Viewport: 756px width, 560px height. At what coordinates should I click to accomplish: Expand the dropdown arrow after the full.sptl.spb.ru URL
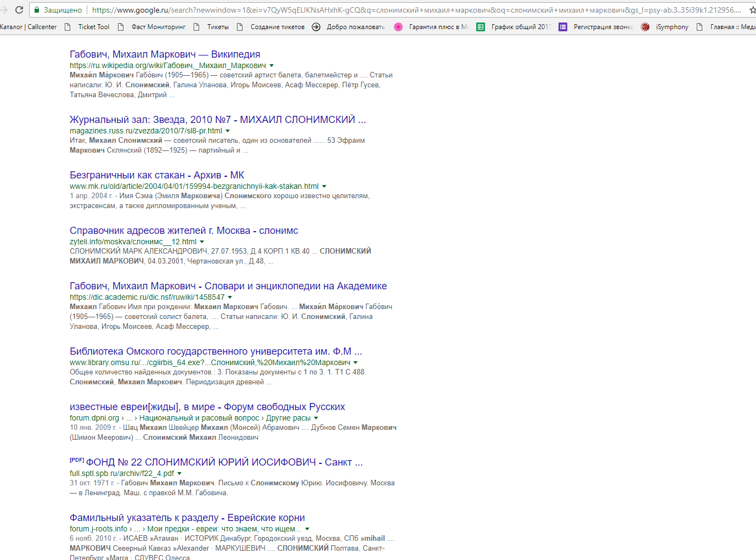[x=179, y=474]
